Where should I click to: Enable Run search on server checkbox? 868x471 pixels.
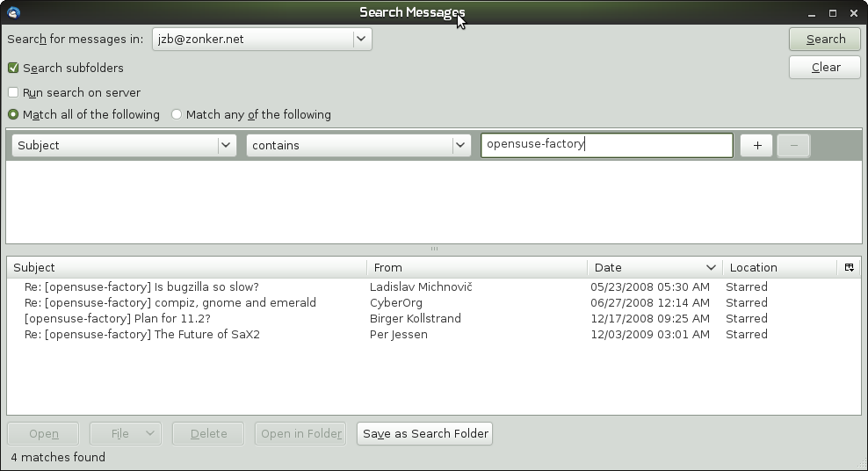point(13,92)
